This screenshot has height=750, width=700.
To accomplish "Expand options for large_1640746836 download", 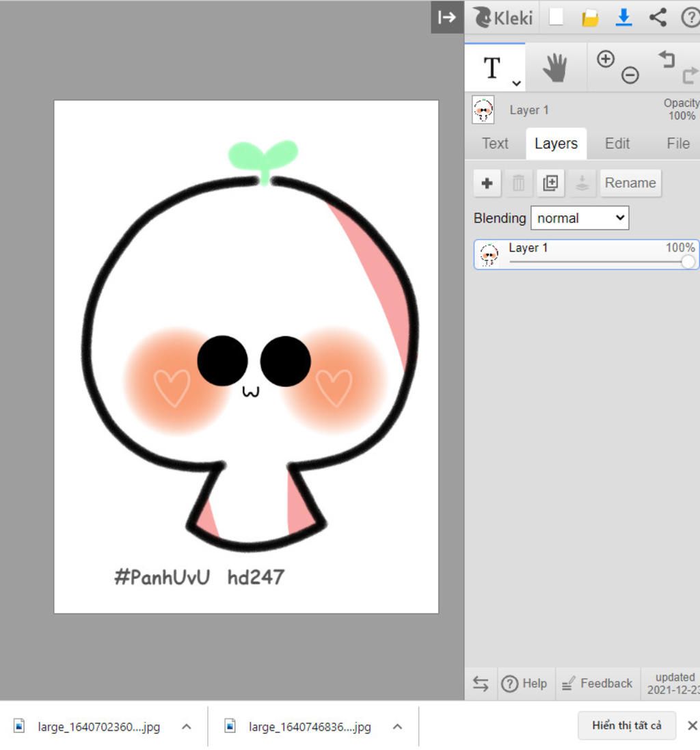I will tap(397, 727).
